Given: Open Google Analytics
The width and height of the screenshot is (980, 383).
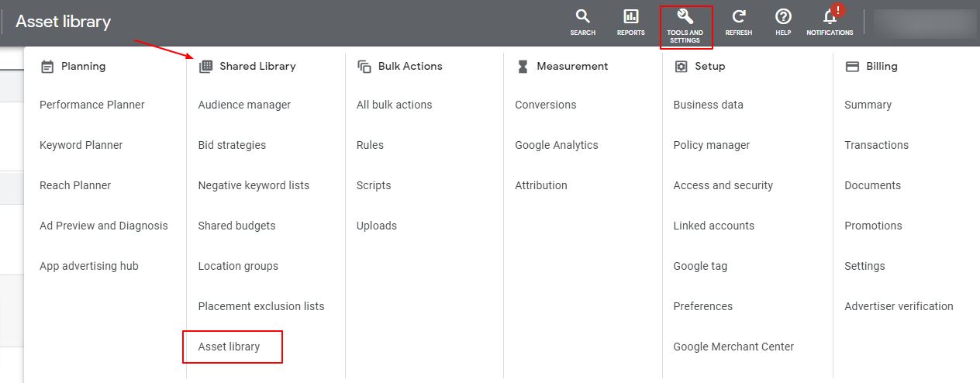Looking at the screenshot, I should point(557,145).
